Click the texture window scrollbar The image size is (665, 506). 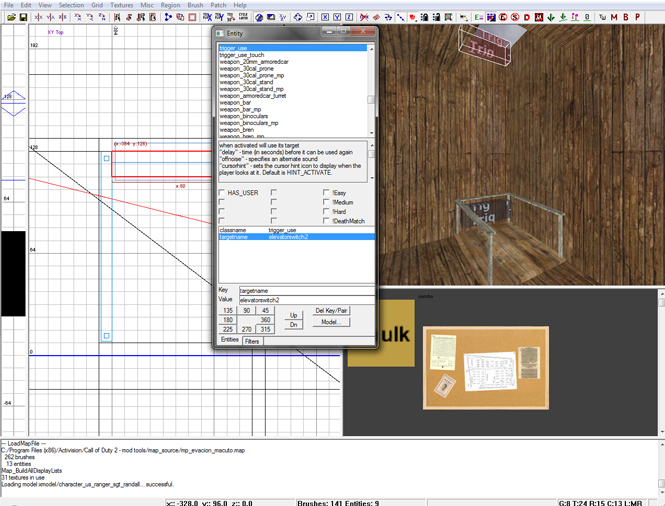pyautogui.click(x=661, y=363)
